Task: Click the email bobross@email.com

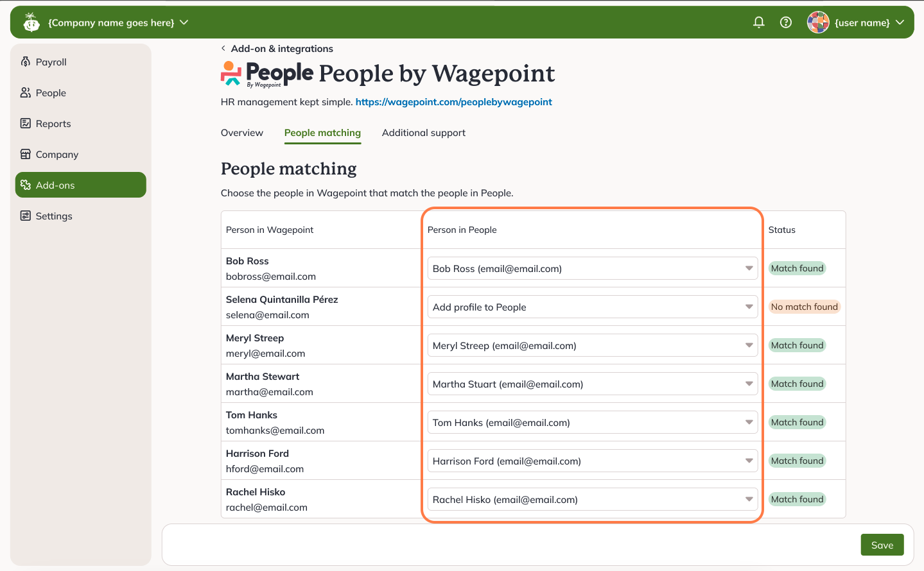Action: 271,277
